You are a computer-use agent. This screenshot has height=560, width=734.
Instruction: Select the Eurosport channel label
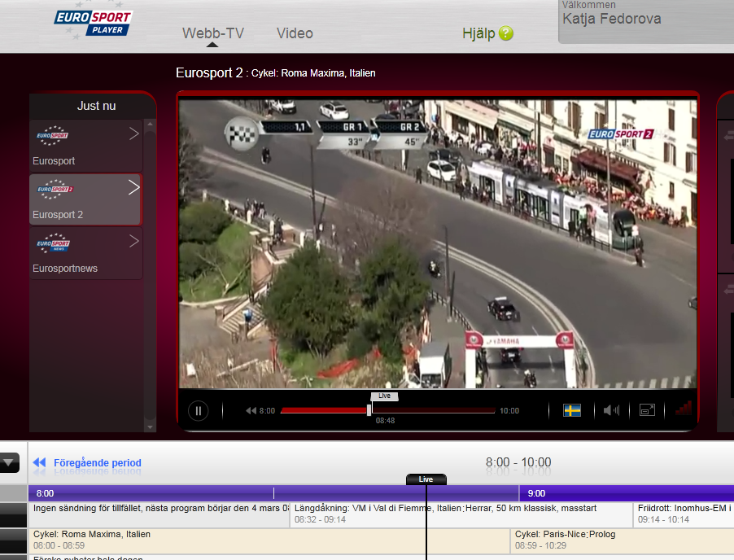pyautogui.click(x=54, y=161)
